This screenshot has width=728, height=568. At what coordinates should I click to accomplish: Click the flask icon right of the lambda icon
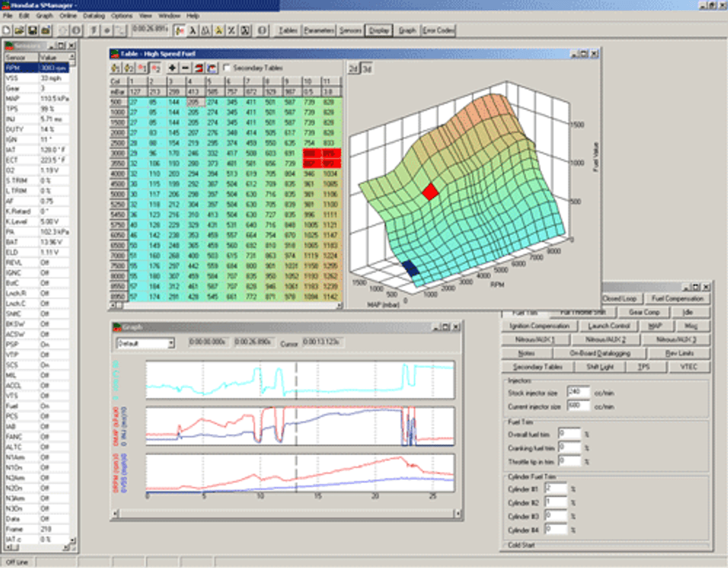[206, 30]
